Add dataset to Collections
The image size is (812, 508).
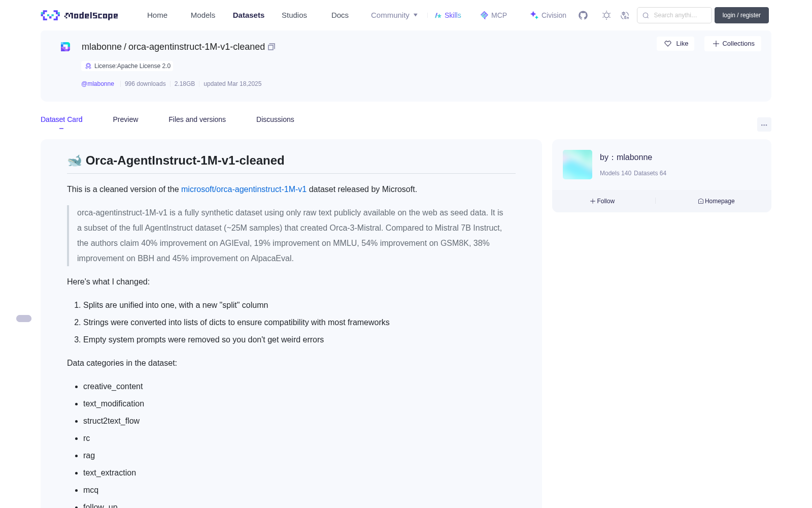(x=733, y=44)
